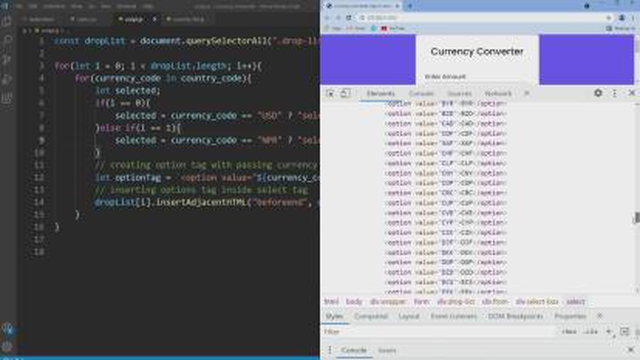
Task: Activate the DevTools element inspector tool
Action: [x=330, y=93]
